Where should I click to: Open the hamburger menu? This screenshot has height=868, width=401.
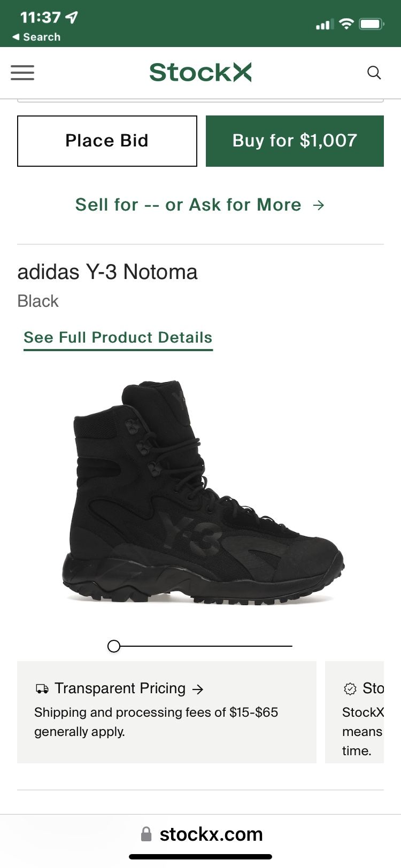click(x=22, y=73)
